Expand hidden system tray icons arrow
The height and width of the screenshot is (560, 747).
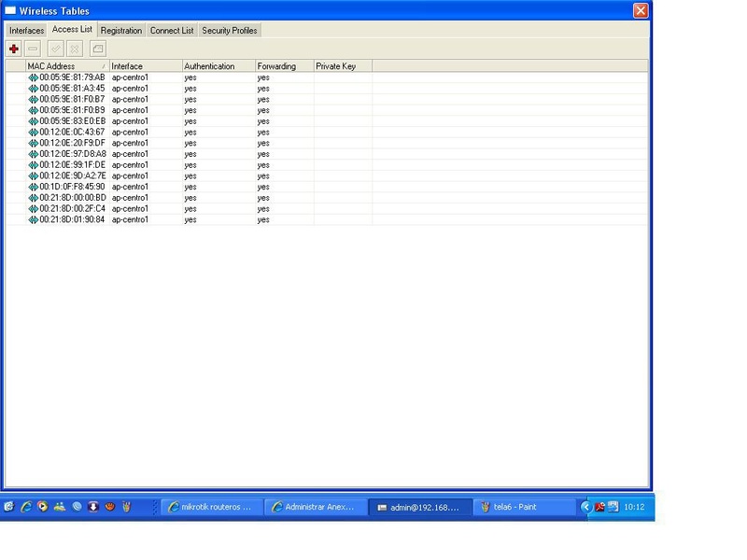[586, 507]
